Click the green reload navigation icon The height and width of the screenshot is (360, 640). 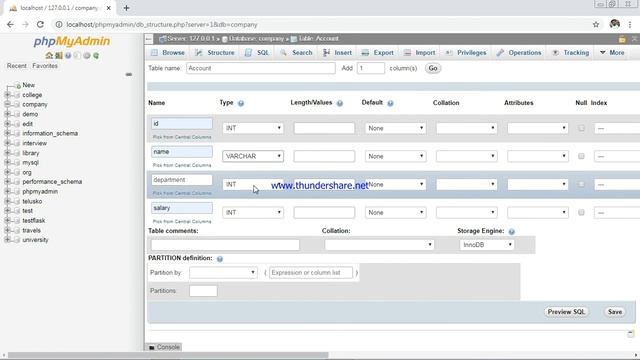[96, 56]
